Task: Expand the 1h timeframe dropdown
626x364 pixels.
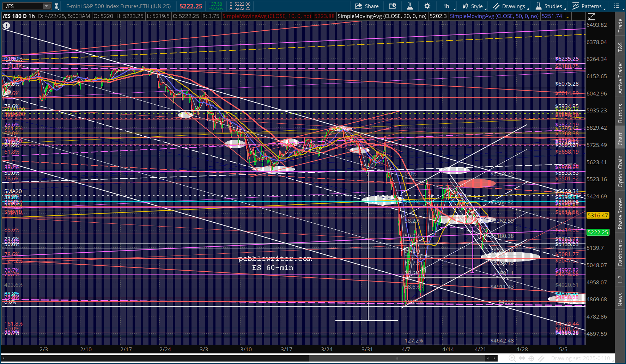Action: pos(448,6)
